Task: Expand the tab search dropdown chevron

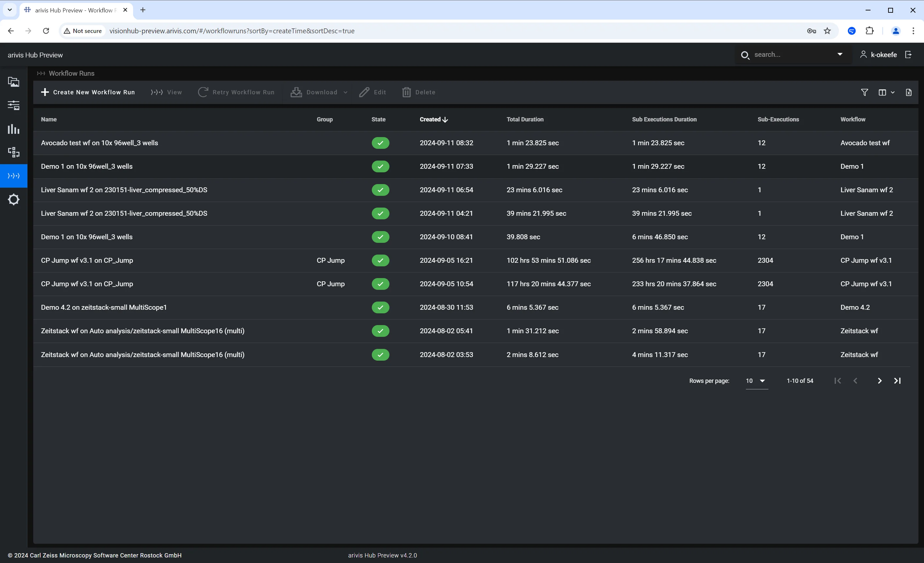Action: coord(10,10)
